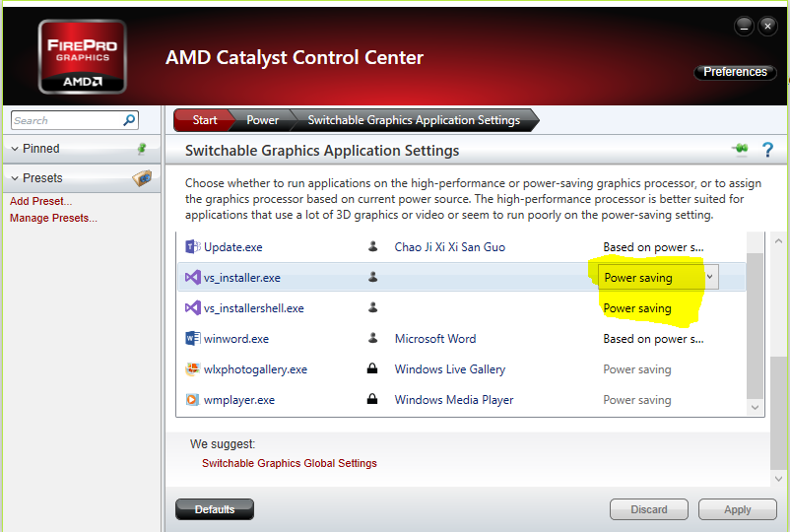Click the Teams icon beside Update.exe
790x532 pixels.
(193, 246)
